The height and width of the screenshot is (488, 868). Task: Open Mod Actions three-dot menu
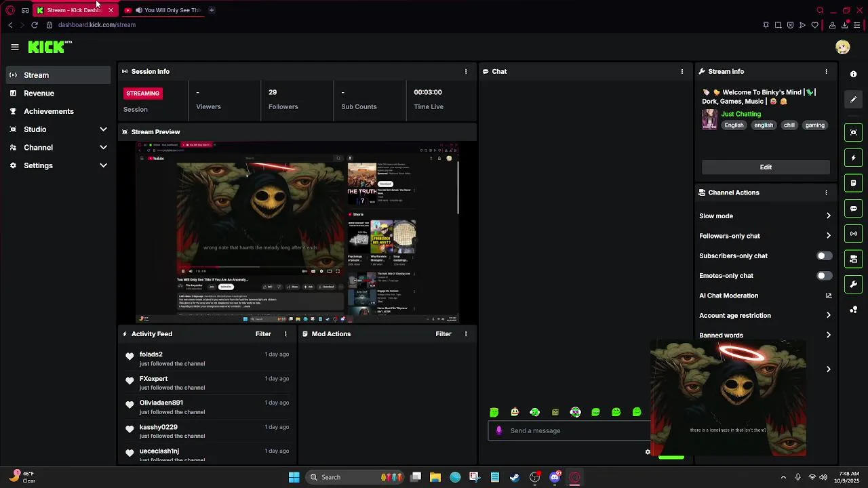tap(466, 333)
